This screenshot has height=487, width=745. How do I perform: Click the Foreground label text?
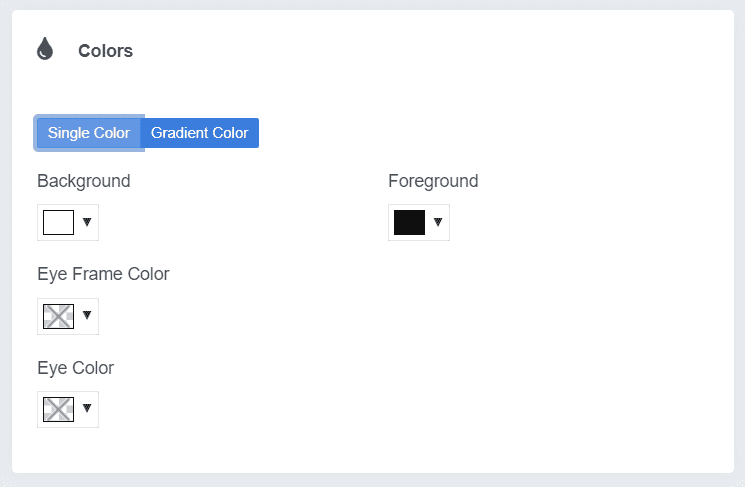click(433, 181)
